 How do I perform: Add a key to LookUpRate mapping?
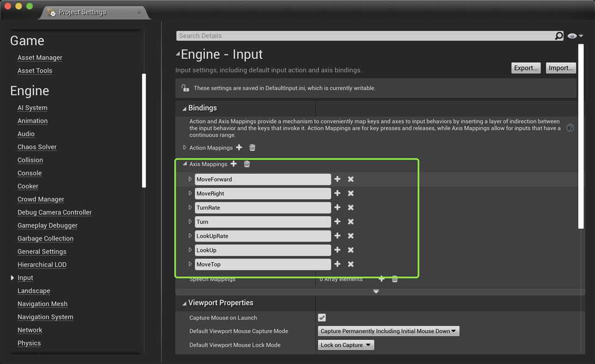pos(337,236)
